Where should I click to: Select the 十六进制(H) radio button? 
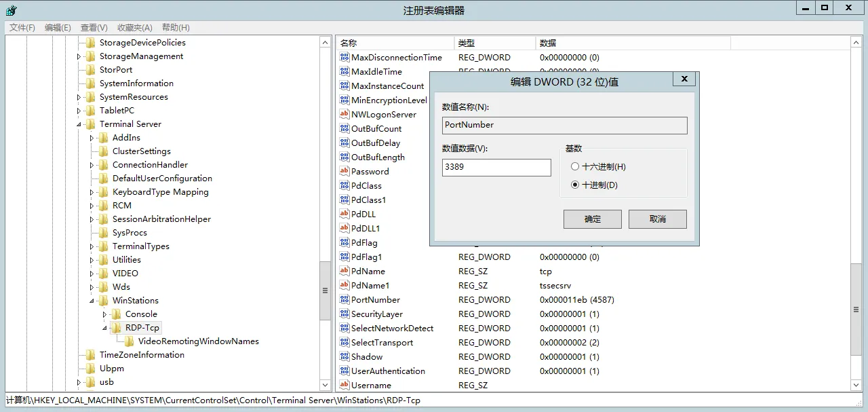(574, 166)
